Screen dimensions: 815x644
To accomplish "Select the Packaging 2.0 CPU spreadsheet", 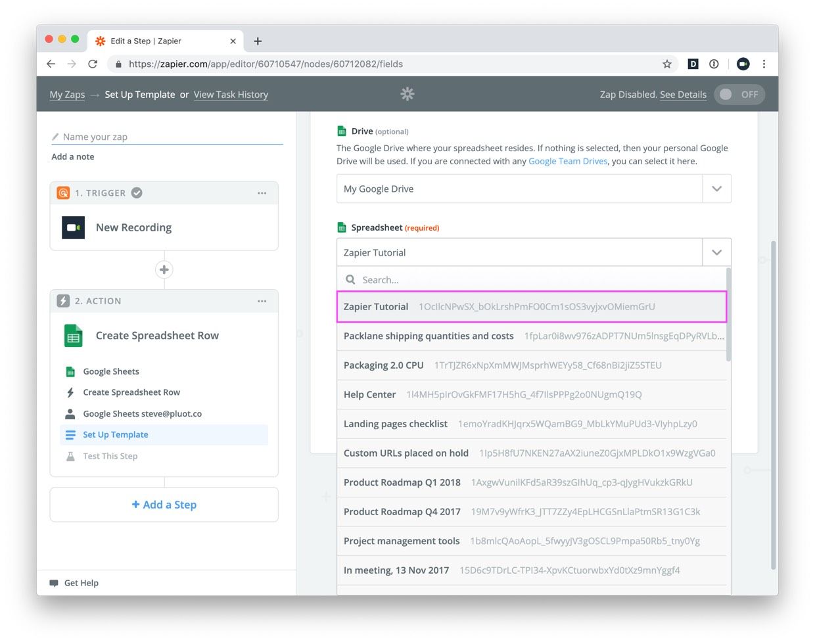I will tap(532, 365).
